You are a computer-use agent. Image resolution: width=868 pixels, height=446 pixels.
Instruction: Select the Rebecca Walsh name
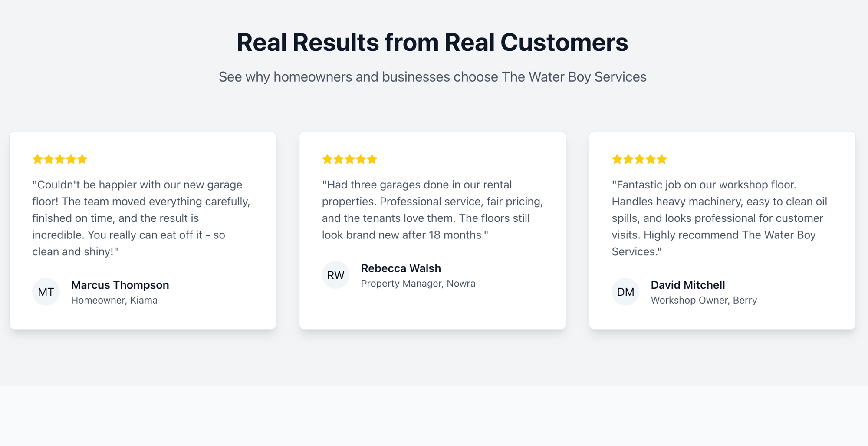coord(401,268)
